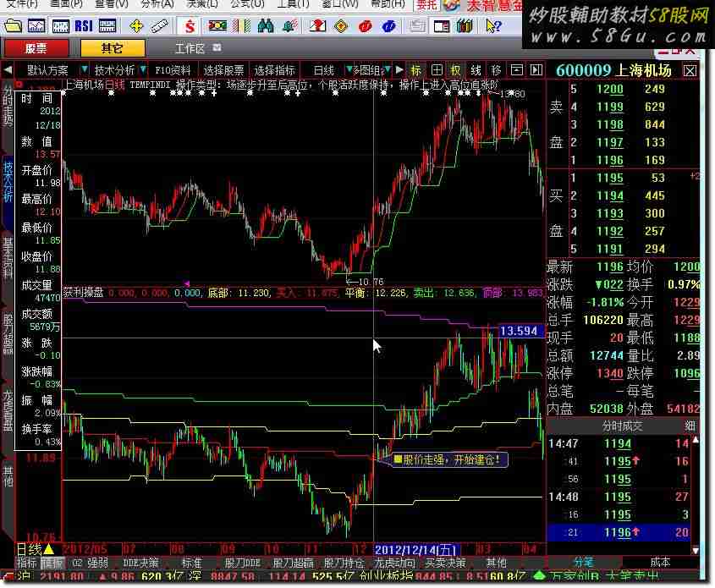Open the 默认方案 dropdown arrow
Screen dimensions: 715x588
coord(84,69)
